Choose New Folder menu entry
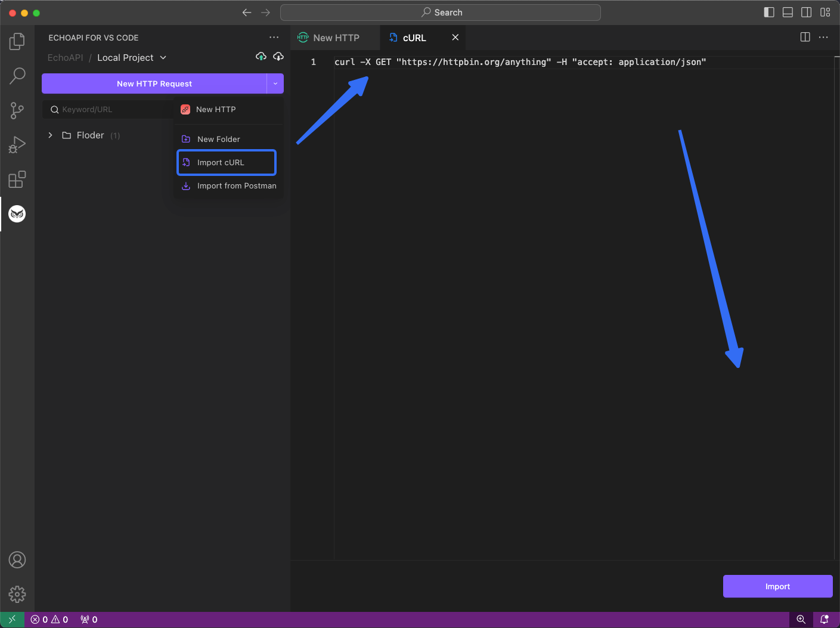 tap(228, 139)
